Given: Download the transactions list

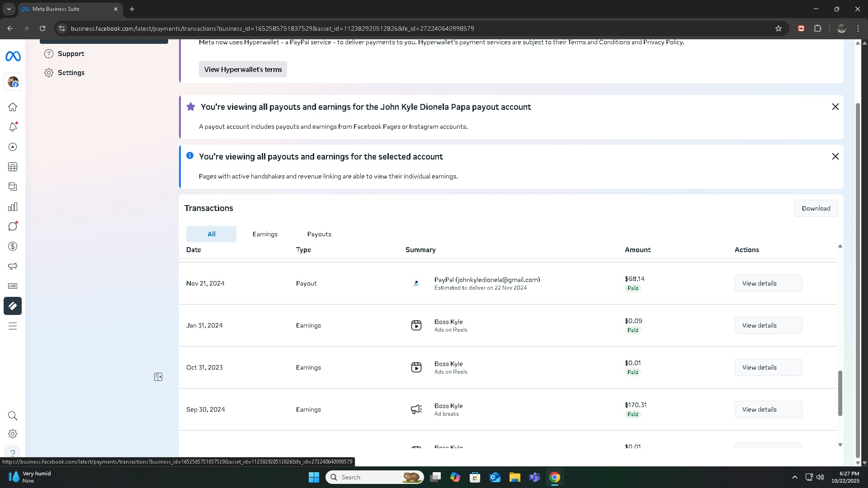Looking at the screenshot, I should [816, 208].
